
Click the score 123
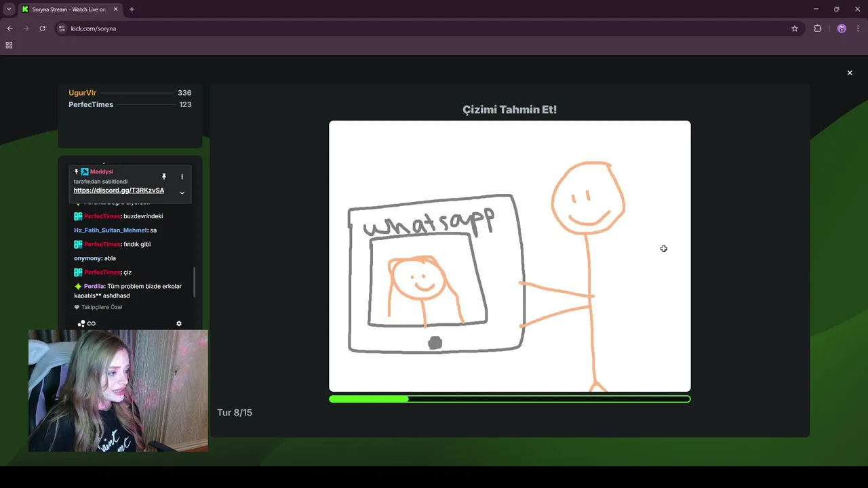185,104
